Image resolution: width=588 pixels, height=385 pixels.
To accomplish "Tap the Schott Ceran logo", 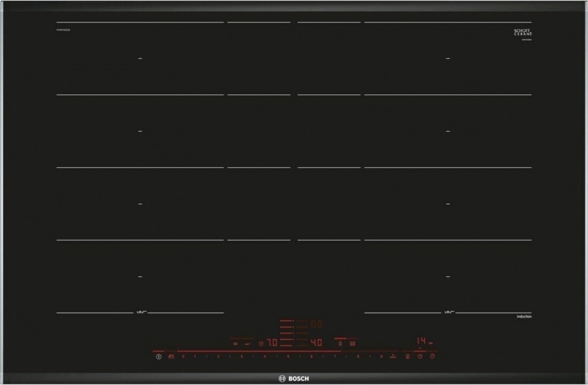I will [x=523, y=32].
